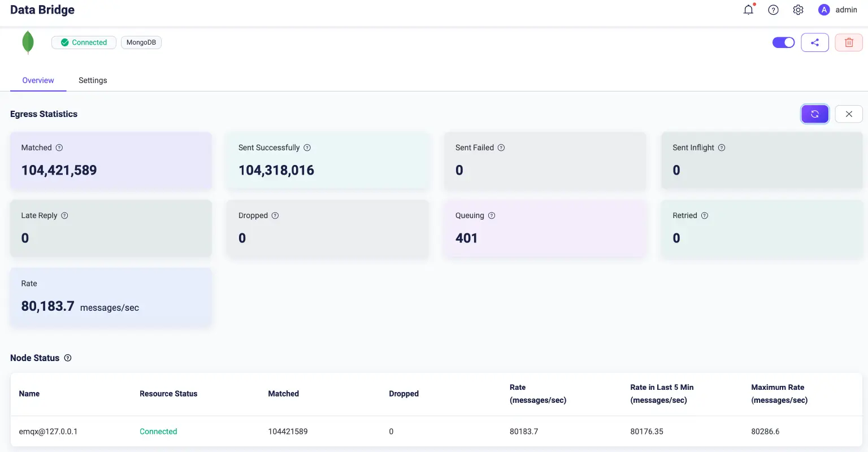Select the Overview tab
This screenshot has height=452, width=868.
(38, 80)
